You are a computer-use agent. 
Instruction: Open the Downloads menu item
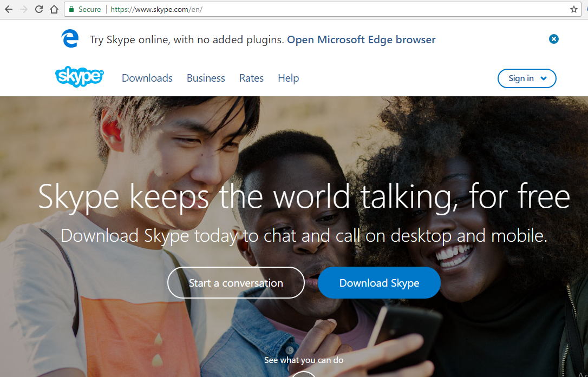coord(147,78)
